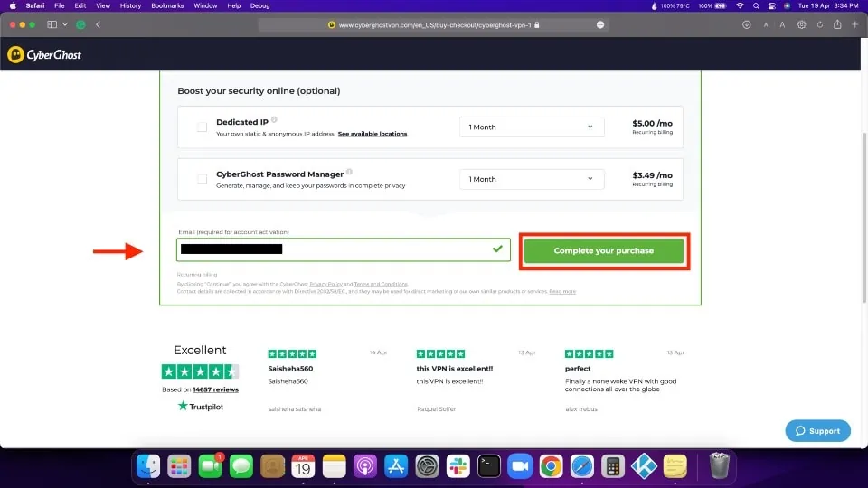The height and width of the screenshot is (488, 868).
Task: Open the Share icon in Safari toolbar
Action: pos(837,24)
